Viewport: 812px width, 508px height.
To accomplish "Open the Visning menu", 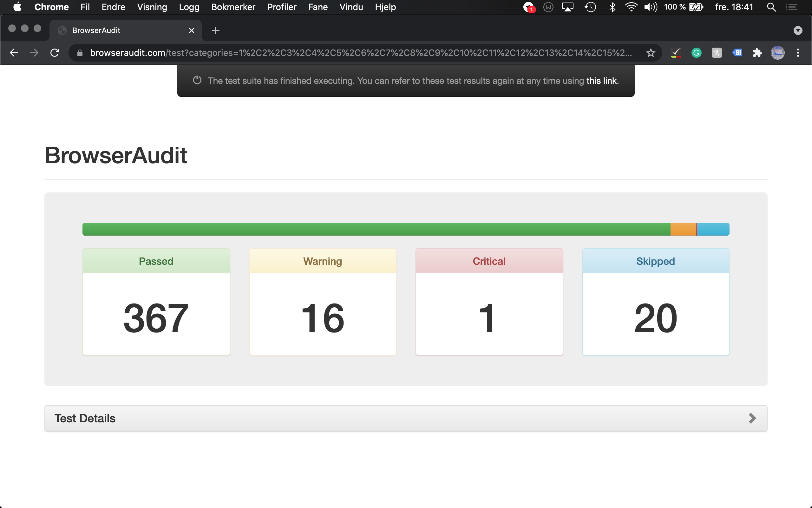I will pyautogui.click(x=152, y=7).
